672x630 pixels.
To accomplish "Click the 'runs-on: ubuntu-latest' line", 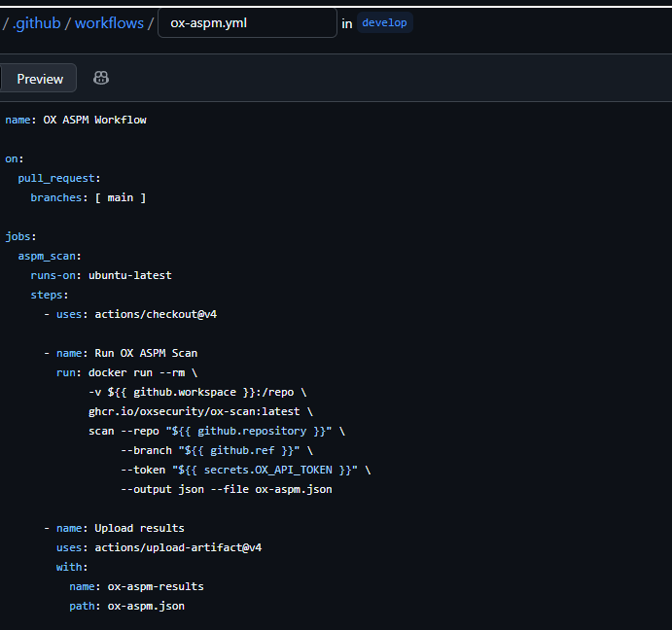I will 101,275.
